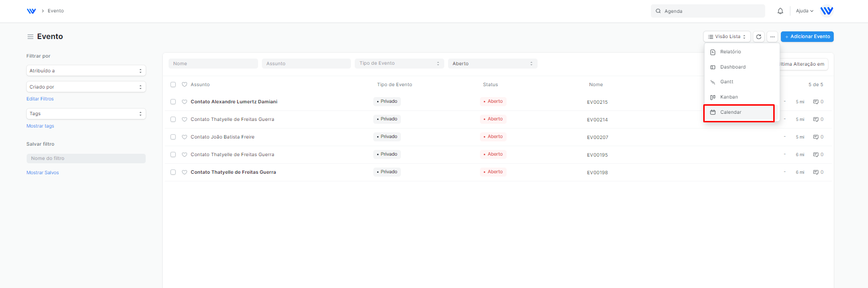Like the Contato Alexandre Lumertz Damiani heart icon
Image resolution: width=868 pixels, height=288 pixels.
(184, 102)
